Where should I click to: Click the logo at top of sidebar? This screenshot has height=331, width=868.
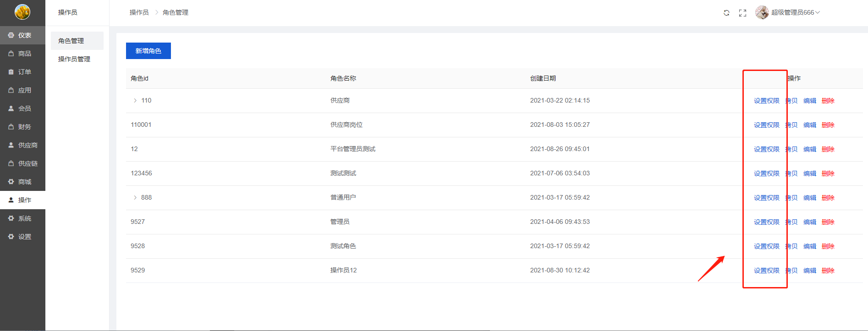[x=22, y=12]
